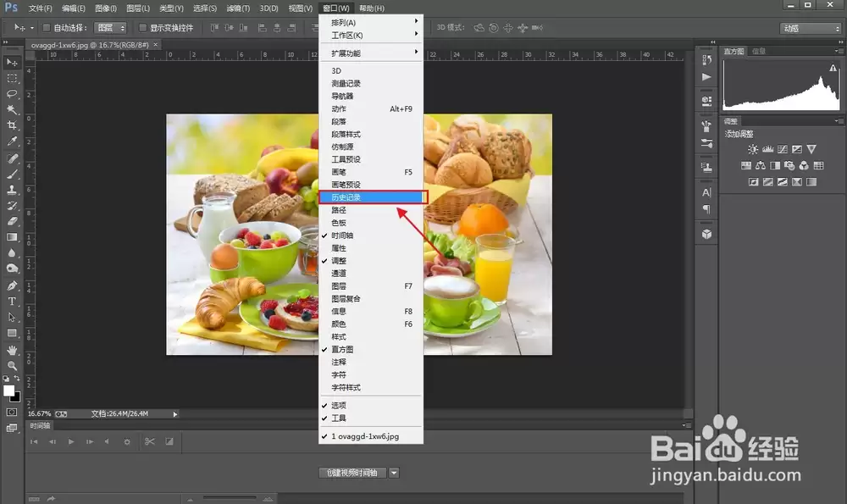Click timeline Go to First Frame button
Screen dimensions: 847x504
point(34,441)
